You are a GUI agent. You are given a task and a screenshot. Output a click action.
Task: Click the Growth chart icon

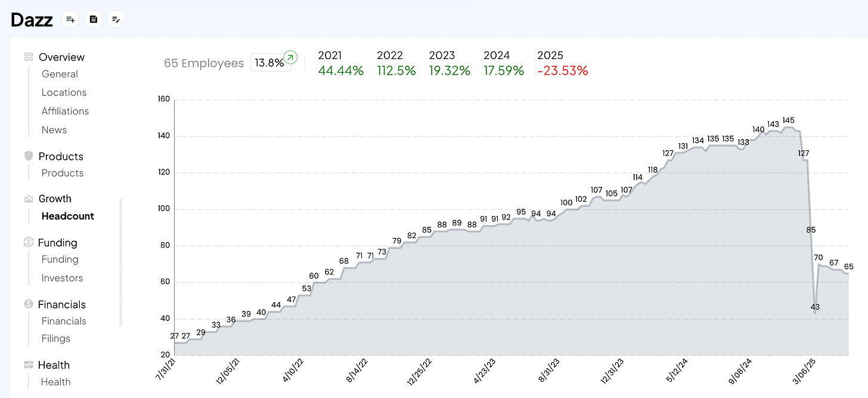coord(28,199)
